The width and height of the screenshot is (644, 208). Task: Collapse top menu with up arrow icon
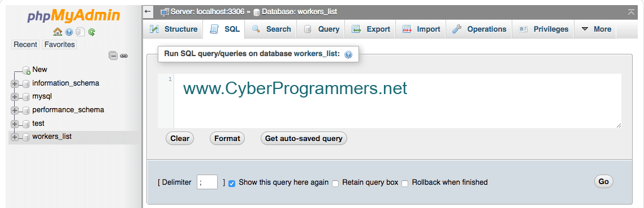[631, 12]
